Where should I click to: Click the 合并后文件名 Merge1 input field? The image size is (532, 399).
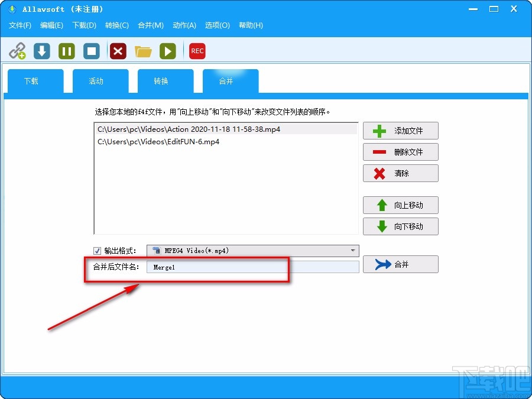pos(253,267)
